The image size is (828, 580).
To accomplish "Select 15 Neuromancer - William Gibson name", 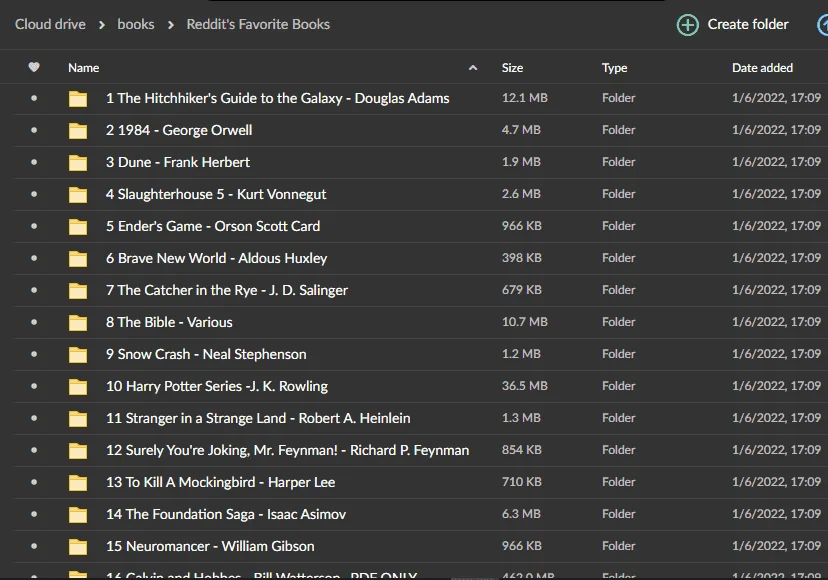I will click(x=210, y=546).
